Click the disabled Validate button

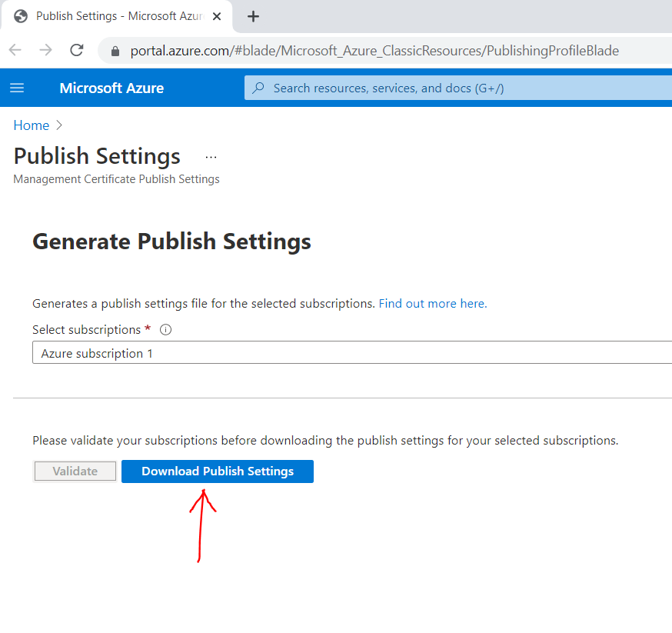tap(75, 471)
